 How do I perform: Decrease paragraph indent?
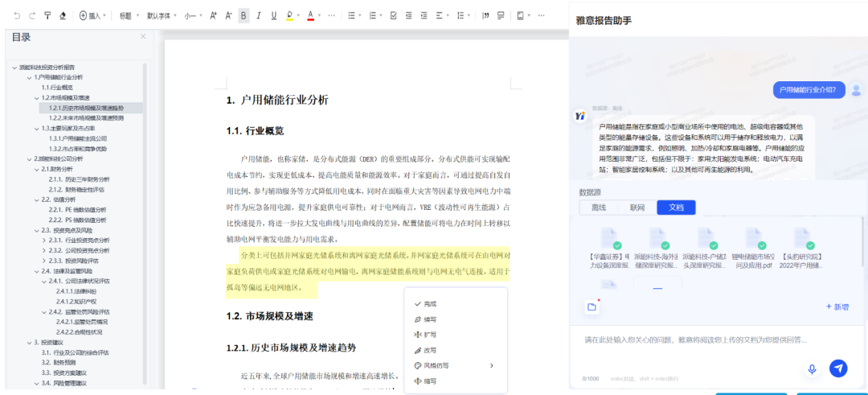408,15
